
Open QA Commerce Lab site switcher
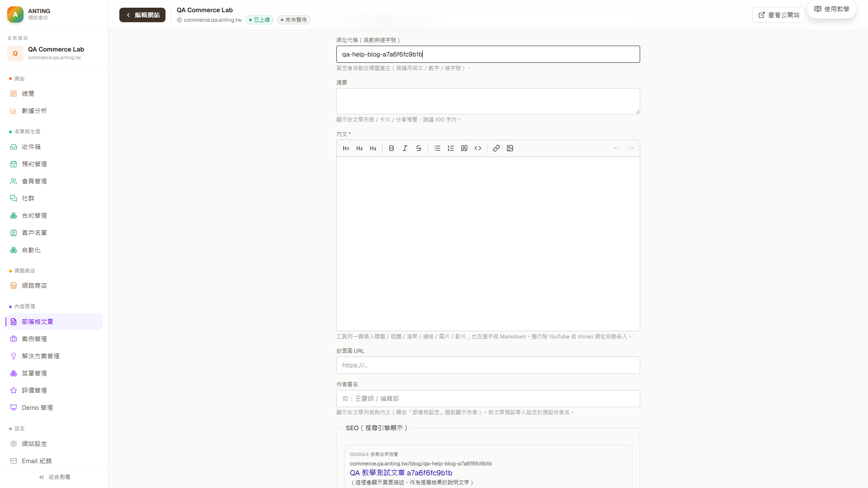tap(54, 53)
